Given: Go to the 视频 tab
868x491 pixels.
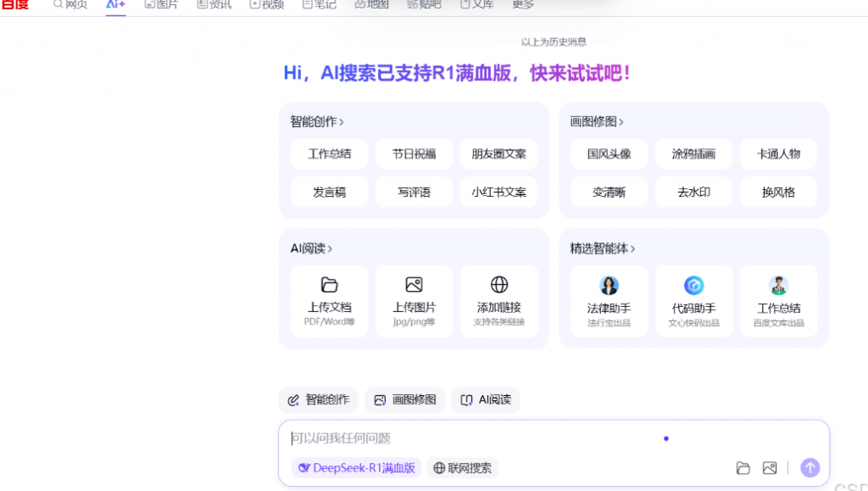Looking at the screenshot, I should (x=266, y=4).
